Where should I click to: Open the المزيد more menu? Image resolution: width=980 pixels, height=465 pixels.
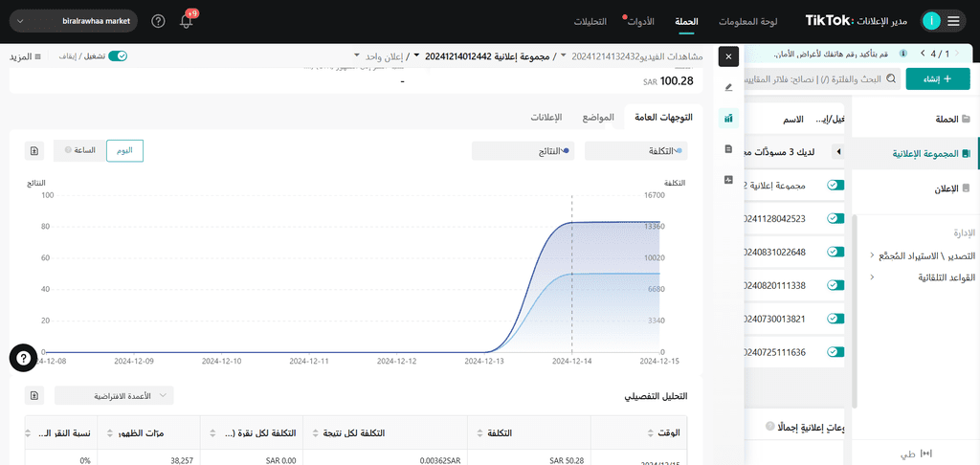tap(25, 56)
